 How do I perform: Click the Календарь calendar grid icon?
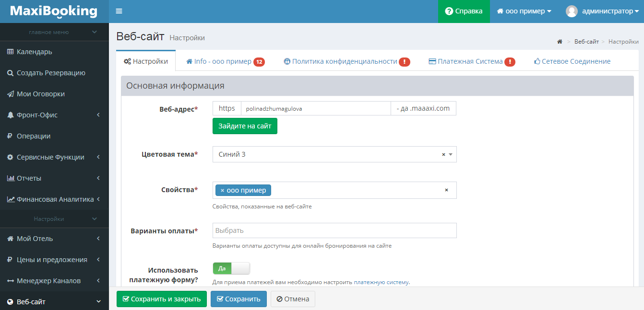pos(10,52)
